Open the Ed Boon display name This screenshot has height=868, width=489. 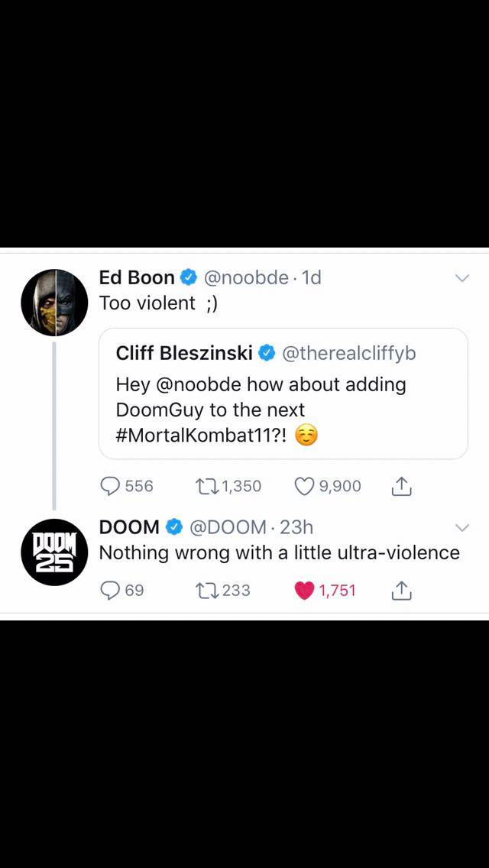tap(137, 277)
